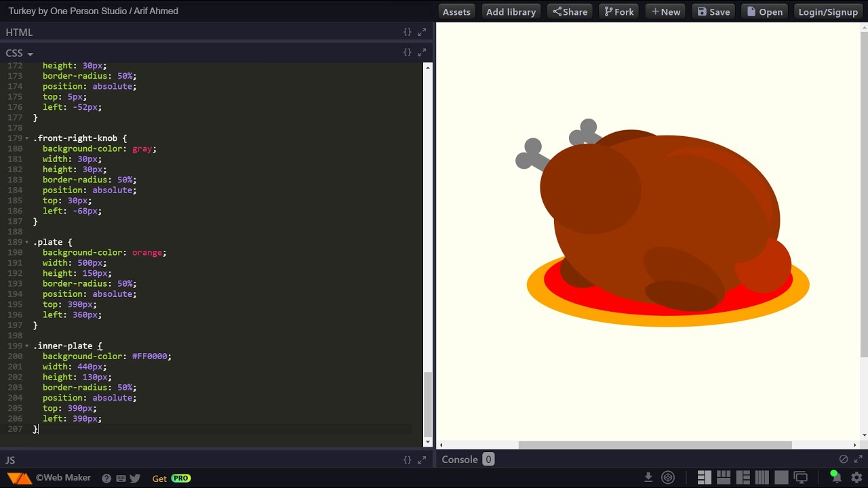Click the CSS editor scroll down arrow
Viewport: 868px width, 488px height.
click(427, 443)
